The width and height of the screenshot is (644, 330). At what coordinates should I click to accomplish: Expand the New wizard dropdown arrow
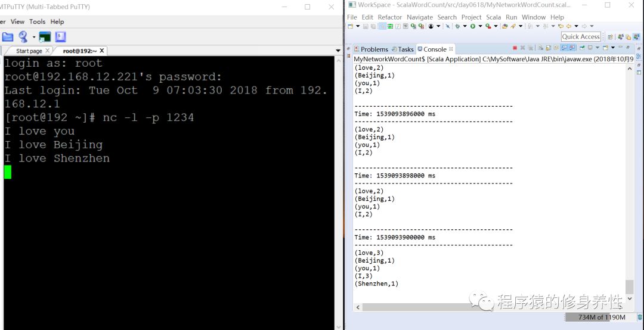coord(358,26)
